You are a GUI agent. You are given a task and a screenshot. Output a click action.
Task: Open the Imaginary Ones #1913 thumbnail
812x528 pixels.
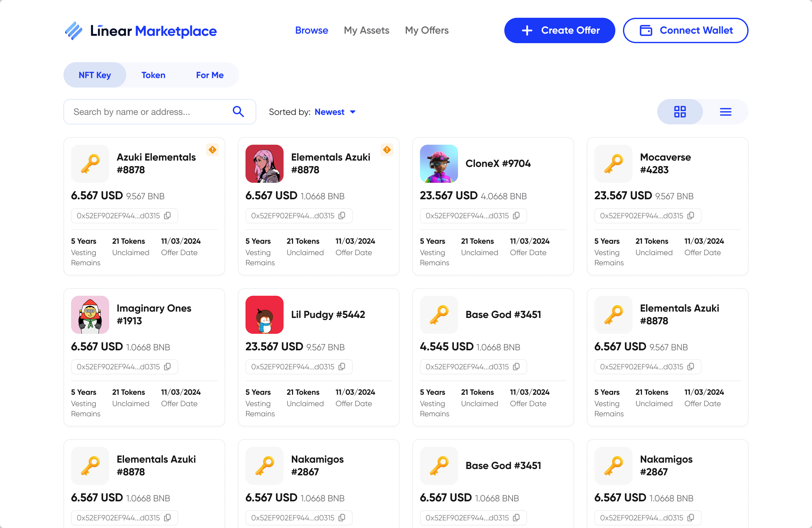point(90,315)
